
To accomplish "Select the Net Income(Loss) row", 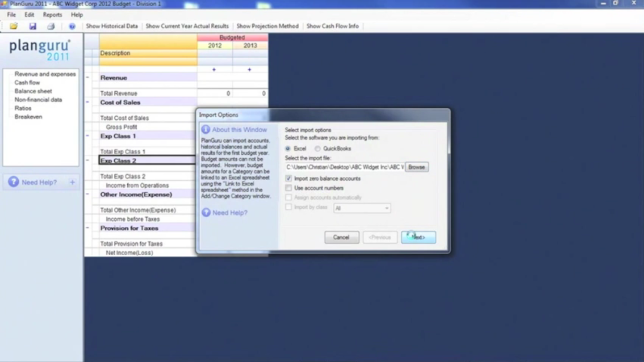I will pyautogui.click(x=130, y=252).
